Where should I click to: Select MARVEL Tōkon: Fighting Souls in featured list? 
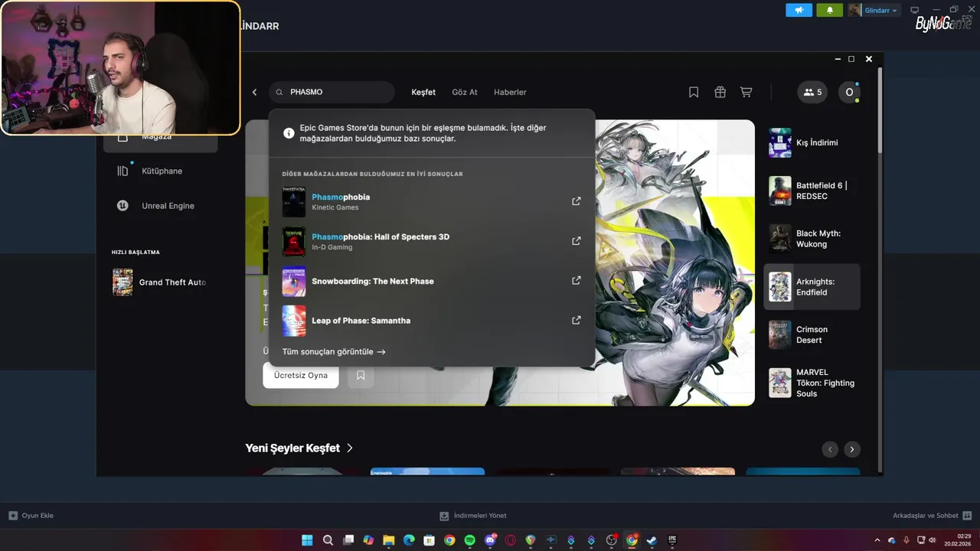pos(812,383)
